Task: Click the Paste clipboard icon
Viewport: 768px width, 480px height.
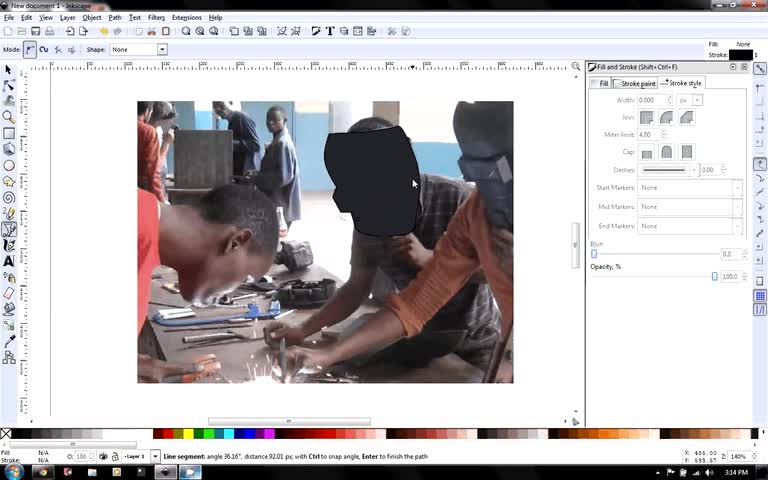Action: click(166, 31)
